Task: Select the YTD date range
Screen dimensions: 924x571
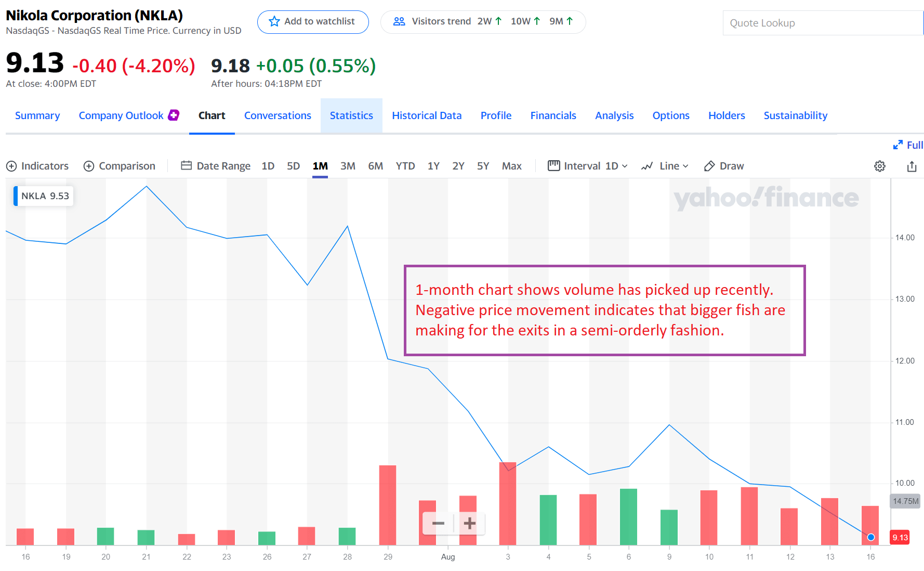Action: click(405, 166)
